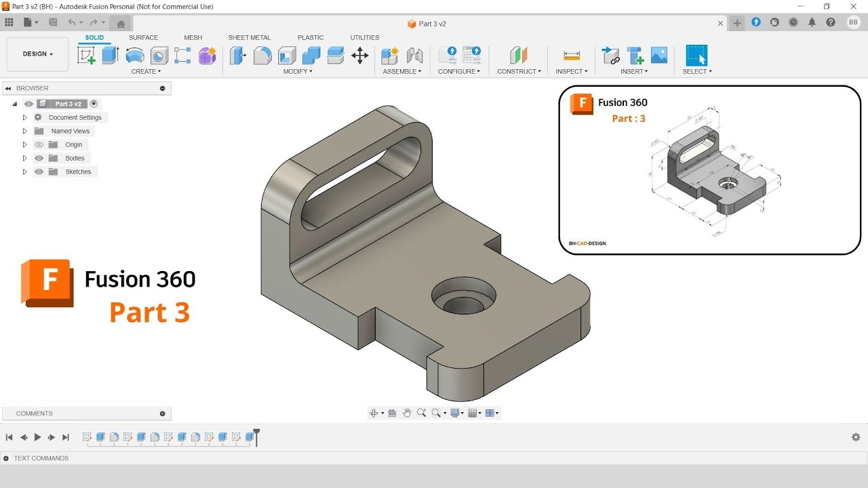The width and height of the screenshot is (868, 488).
Task: Expand the Bodies node
Action: click(x=24, y=158)
